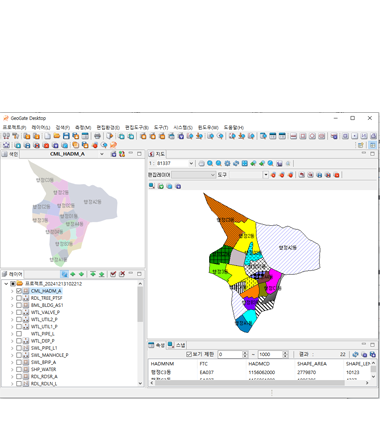
Task: Click the binoculars icon in top toolbar
Action: [6, 136]
